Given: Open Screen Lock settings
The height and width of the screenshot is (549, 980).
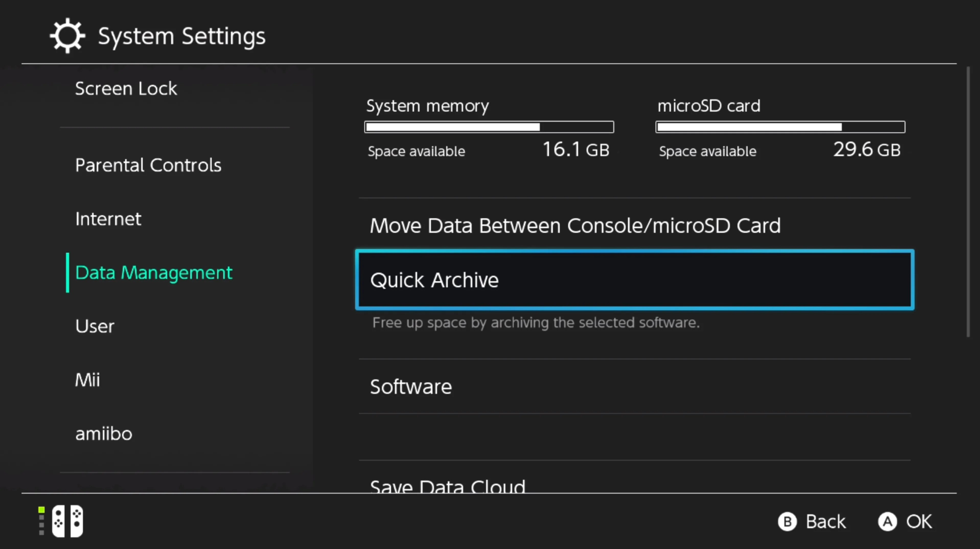Looking at the screenshot, I should pyautogui.click(x=126, y=88).
